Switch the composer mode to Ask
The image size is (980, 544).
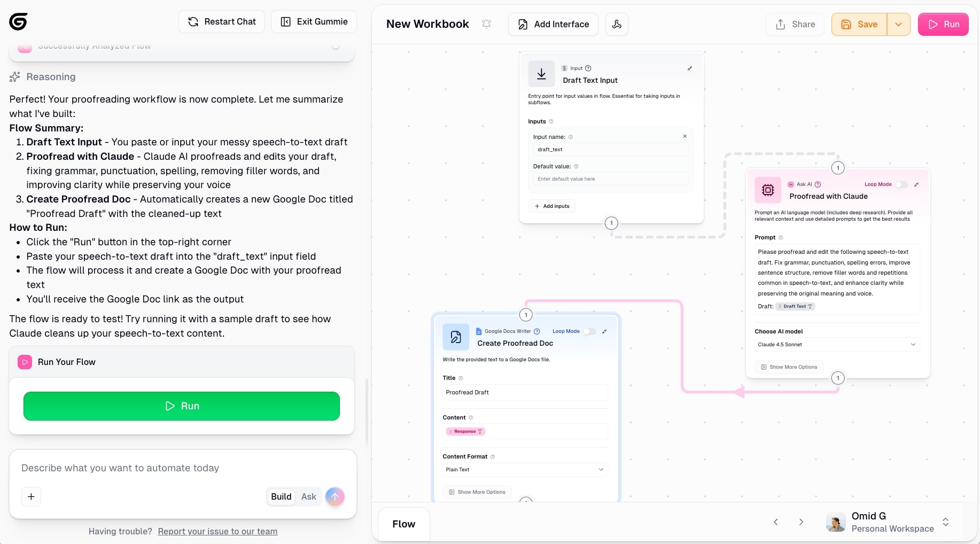pyautogui.click(x=309, y=496)
